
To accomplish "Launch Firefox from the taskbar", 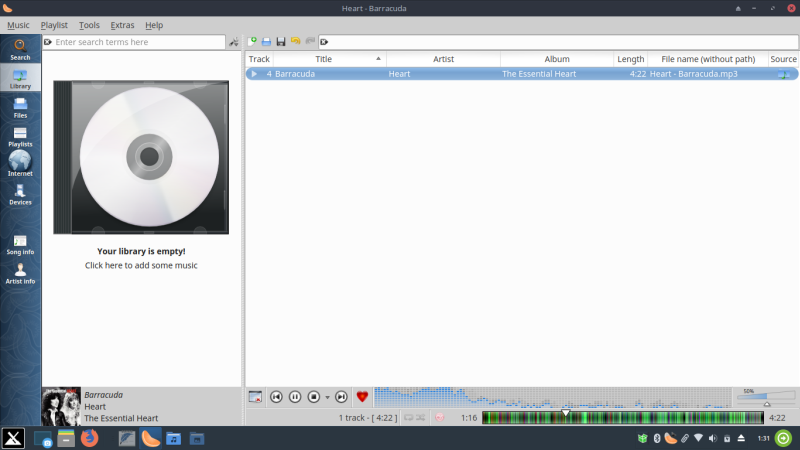I will 89,438.
